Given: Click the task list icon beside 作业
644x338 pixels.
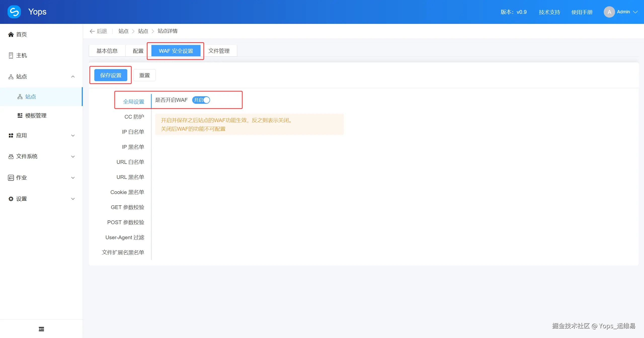Looking at the screenshot, I should (11, 178).
